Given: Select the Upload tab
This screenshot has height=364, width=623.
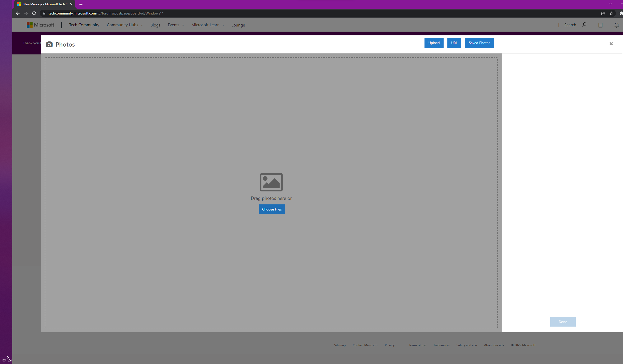Looking at the screenshot, I should tap(434, 43).
